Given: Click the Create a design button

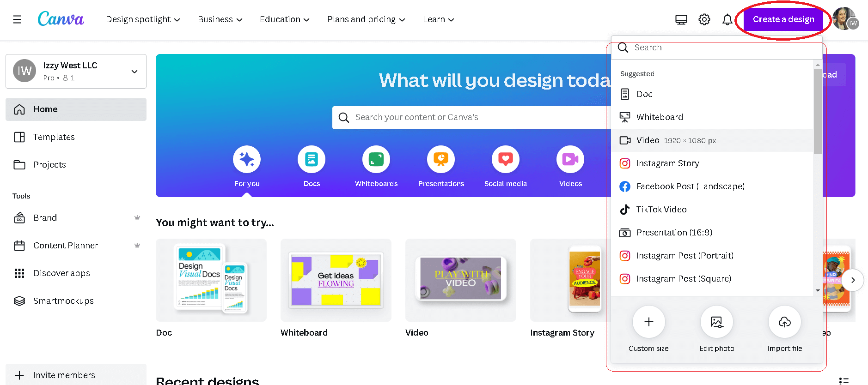Looking at the screenshot, I should (783, 19).
